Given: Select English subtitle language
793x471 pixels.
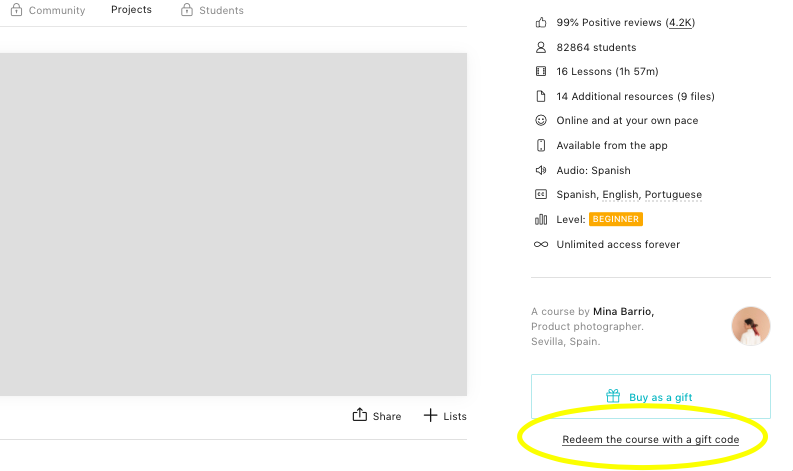Looking at the screenshot, I should (620, 195).
